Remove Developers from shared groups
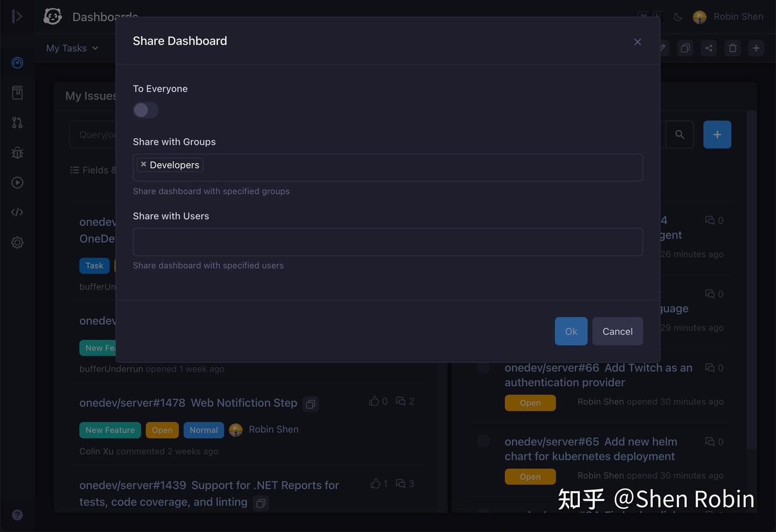The image size is (776, 532). (143, 164)
